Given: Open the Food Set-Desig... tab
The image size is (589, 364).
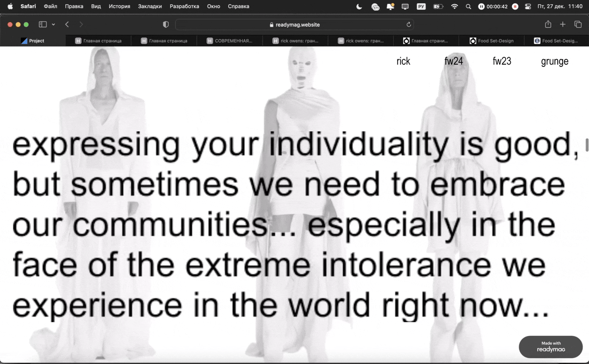Looking at the screenshot, I should coord(556,41).
